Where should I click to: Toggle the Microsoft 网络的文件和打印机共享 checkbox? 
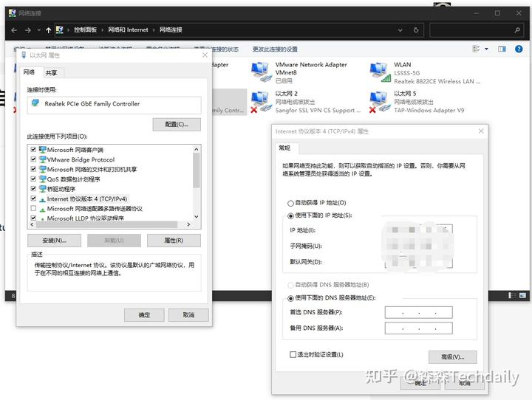pyautogui.click(x=33, y=169)
